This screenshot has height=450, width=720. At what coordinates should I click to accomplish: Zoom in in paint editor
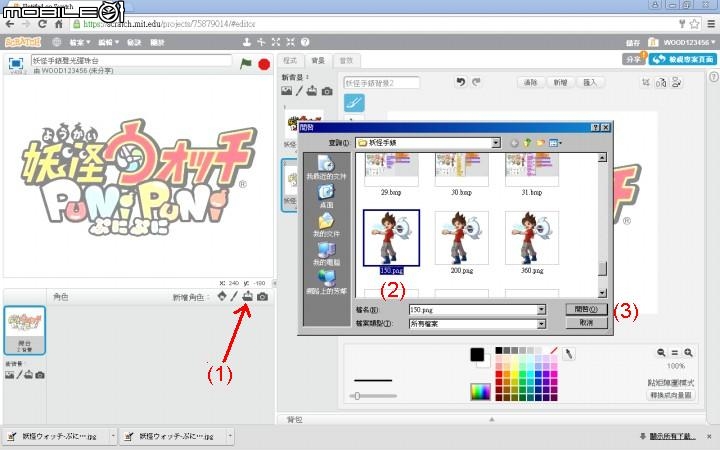coord(688,352)
